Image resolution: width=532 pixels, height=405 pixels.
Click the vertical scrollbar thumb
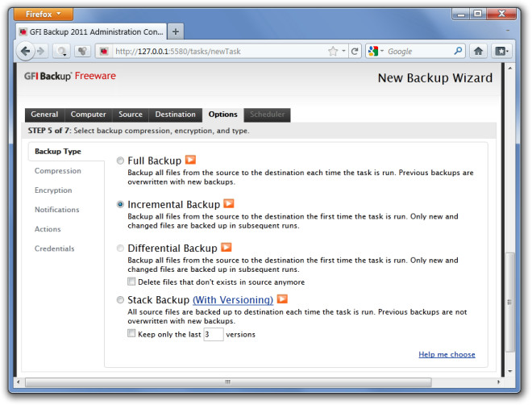(510, 303)
